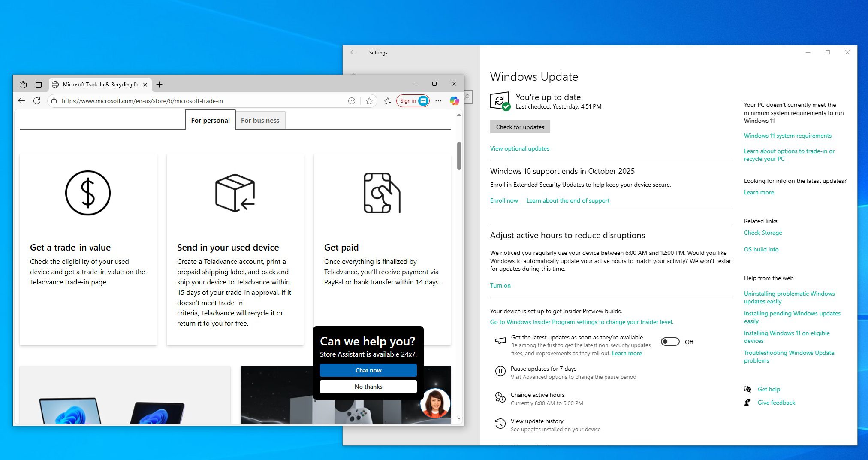The width and height of the screenshot is (868, 460).
Task: Open a new browser tab
Action: 159,85
